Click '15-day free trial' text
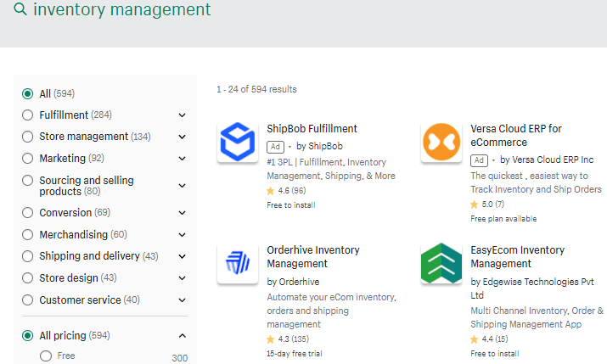Viewport: 607px width, 364px height. 295,354
